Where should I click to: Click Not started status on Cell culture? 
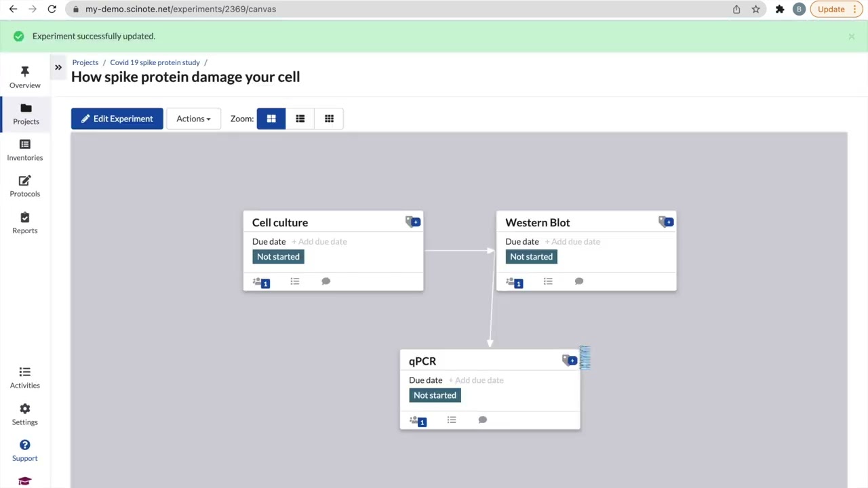[x=278, y=257]
